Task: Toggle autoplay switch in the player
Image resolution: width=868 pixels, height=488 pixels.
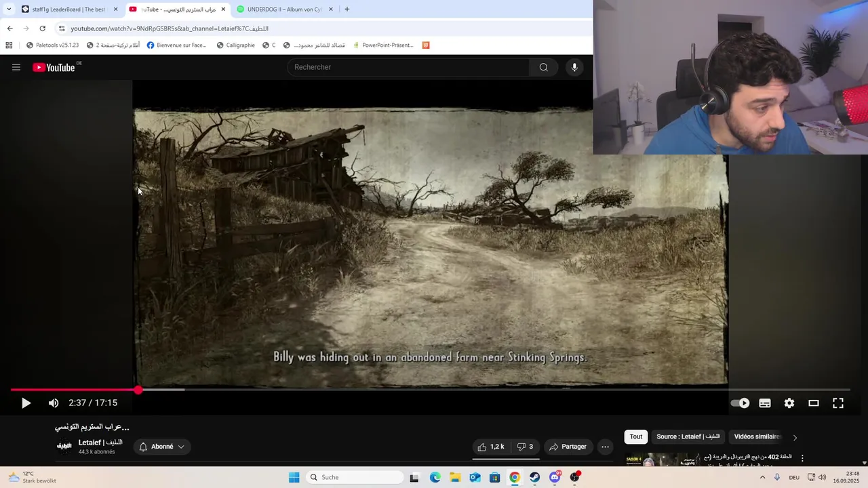Action: 741,403
